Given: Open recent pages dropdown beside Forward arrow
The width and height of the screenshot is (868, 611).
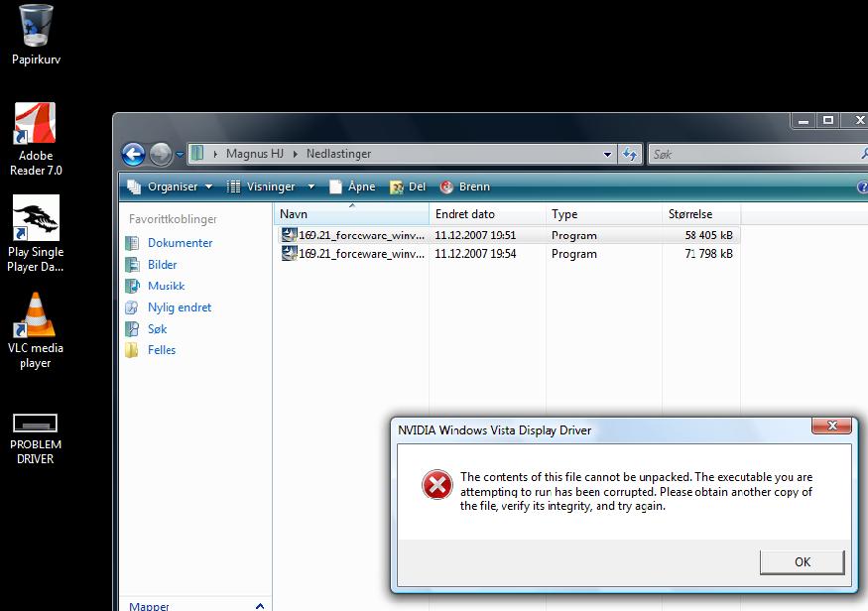Looking at the screenshot, I should click(x=180, y=155).
